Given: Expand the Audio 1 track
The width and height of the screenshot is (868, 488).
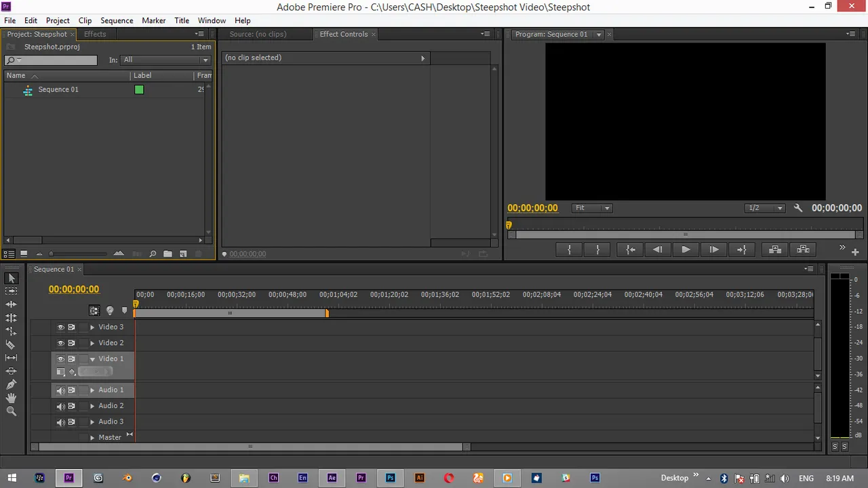Looking at the screenshot, I should (x=92, y=390).
